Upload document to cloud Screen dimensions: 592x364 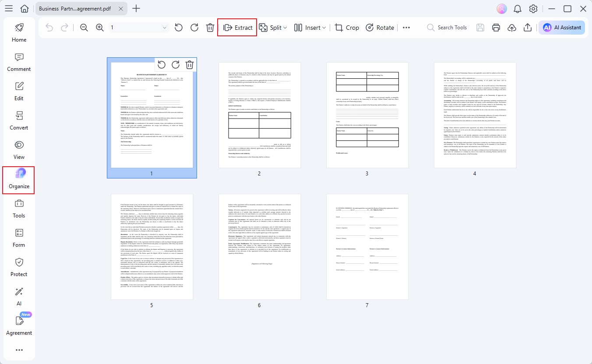click(x=512, y=28)
